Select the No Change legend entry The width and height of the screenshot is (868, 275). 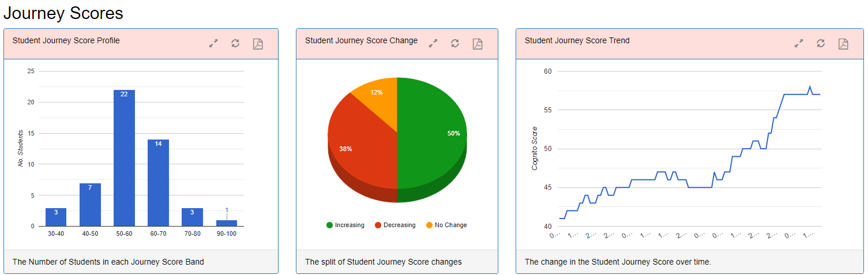(x=450, y=225)
